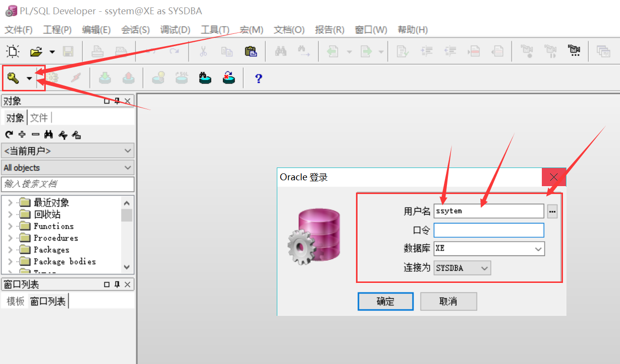Click the Commit green arrow icon
This screenshot has height=364, width=620.
(x=105, y=78)
